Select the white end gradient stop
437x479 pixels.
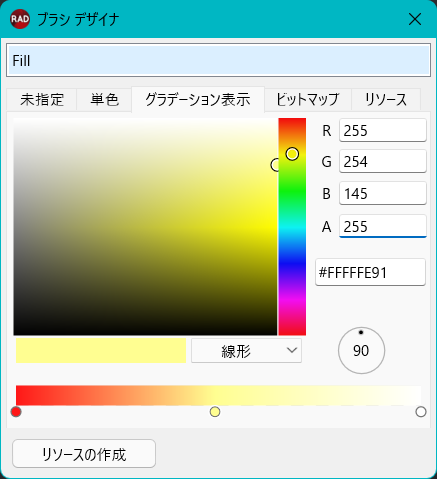[x=421, y=412]
